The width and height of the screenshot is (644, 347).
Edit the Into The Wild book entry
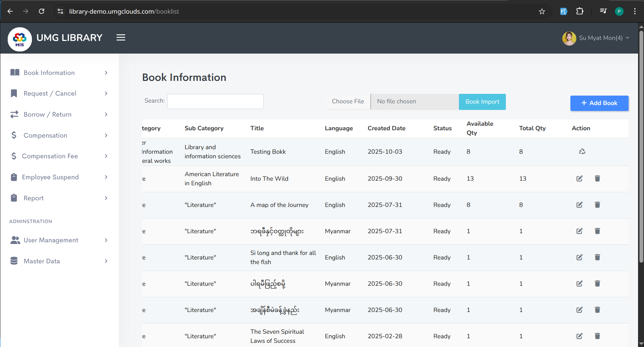pyautogui.click(x=579, y=179)
